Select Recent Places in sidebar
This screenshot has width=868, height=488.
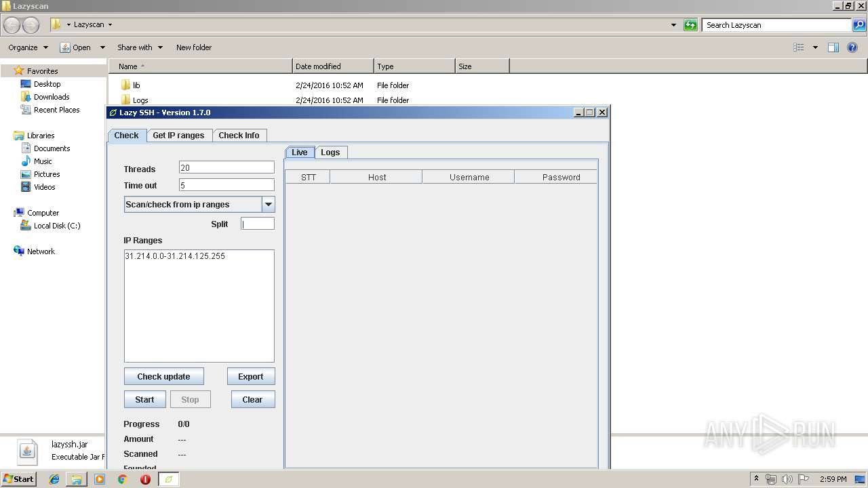coord(56,110)
